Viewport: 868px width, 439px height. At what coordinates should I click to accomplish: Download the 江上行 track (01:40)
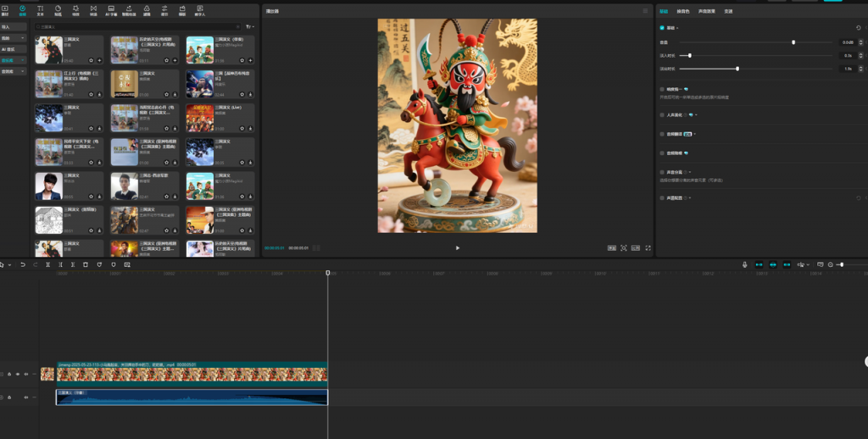click(99, 95)
